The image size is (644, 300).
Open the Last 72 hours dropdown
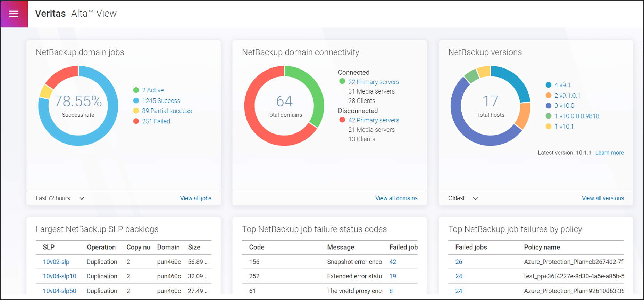click(x=60, y=198)
